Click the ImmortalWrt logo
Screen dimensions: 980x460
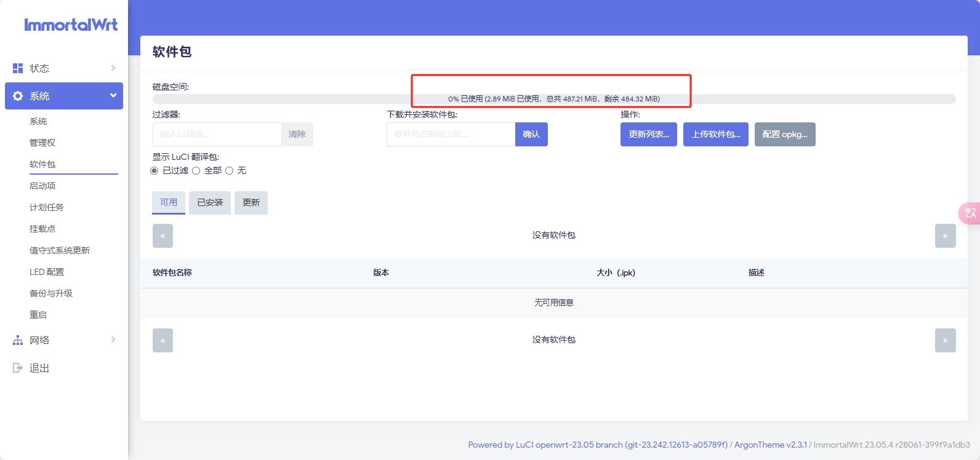(x=71, y=25)
